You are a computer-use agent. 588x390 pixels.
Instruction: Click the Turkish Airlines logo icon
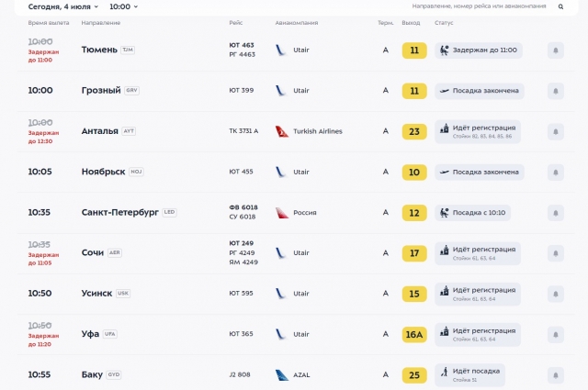click(281, 131)
